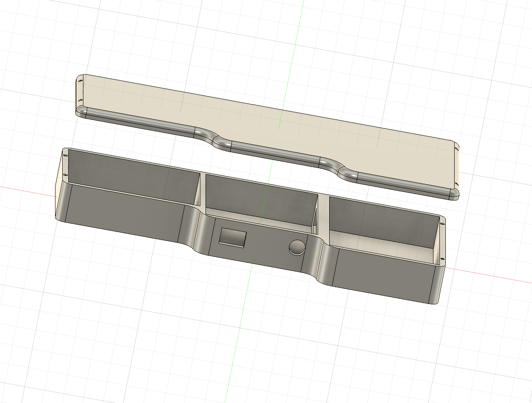This screenshot has width=532, height=403.
Task: Click the rectangular cutout on the box front wall
Action: click(232, 237)
